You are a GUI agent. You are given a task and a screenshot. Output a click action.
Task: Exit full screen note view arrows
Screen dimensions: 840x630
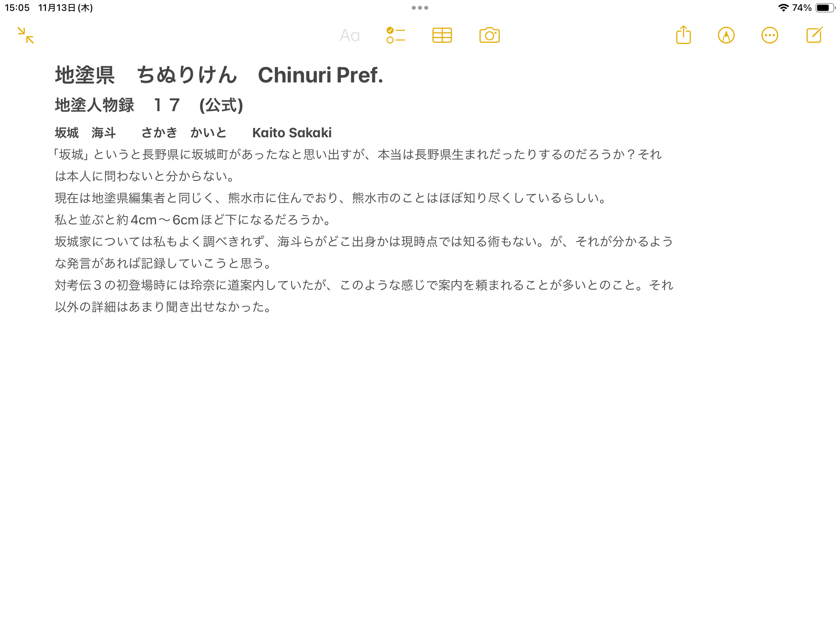(26, 35)
